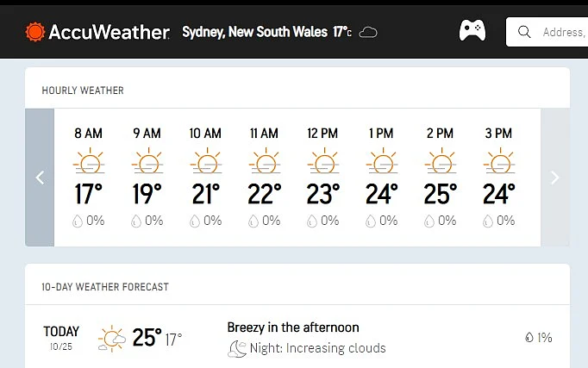This screenshot has width=588, height=368.
Task: Click the 8 AM hazy sun icon
Action: (x=88, y=162)
